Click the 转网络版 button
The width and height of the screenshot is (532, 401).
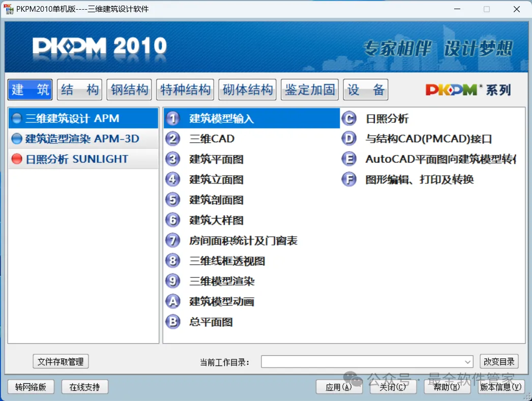pos(31,387)
